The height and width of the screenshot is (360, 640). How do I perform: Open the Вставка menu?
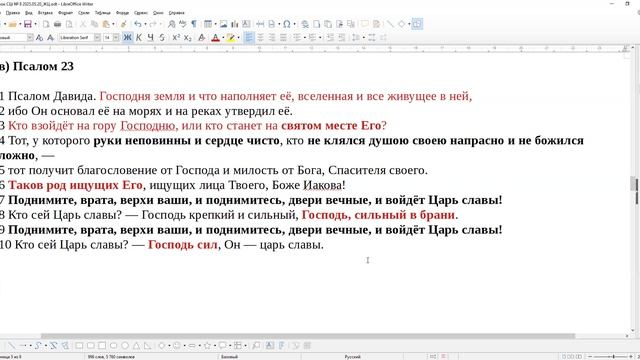coord(45,13)
